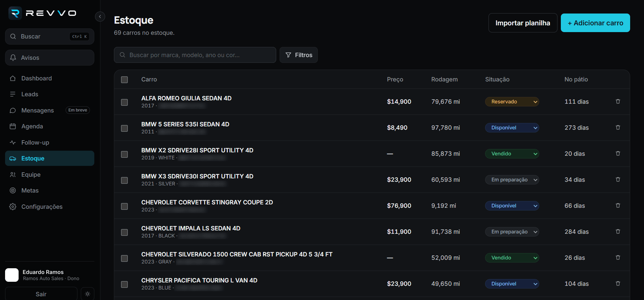This screenshot has height=300, width=644.
Task: Click the Metas target icon
Action: point(13,191)
